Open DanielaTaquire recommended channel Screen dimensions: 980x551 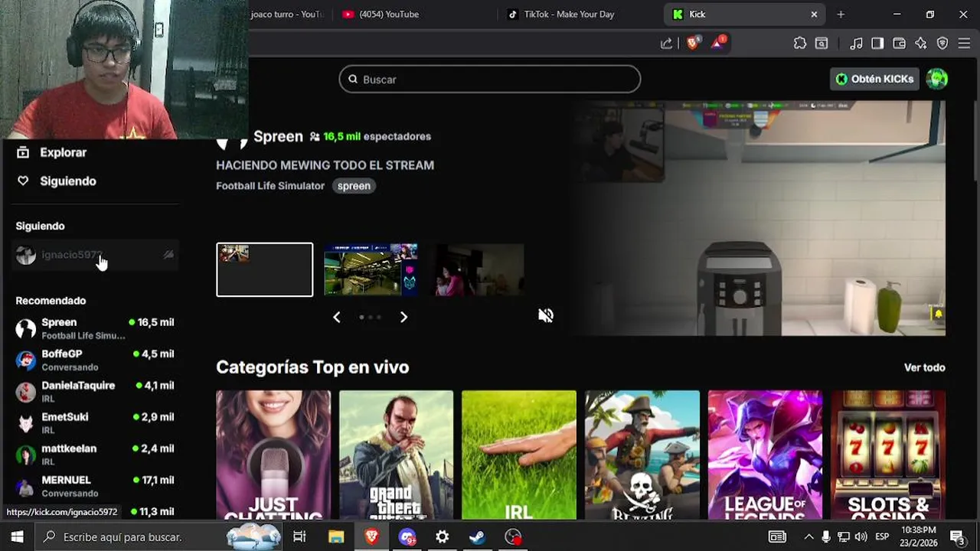pyautogui.click(x=95, y=391)
